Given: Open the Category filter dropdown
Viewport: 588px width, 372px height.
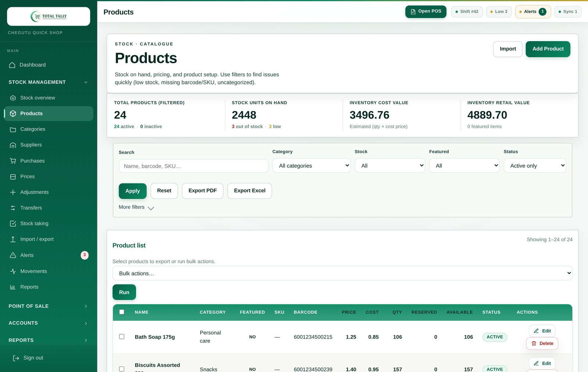Looking at the screenshot, I should click(x=311, y=166).
